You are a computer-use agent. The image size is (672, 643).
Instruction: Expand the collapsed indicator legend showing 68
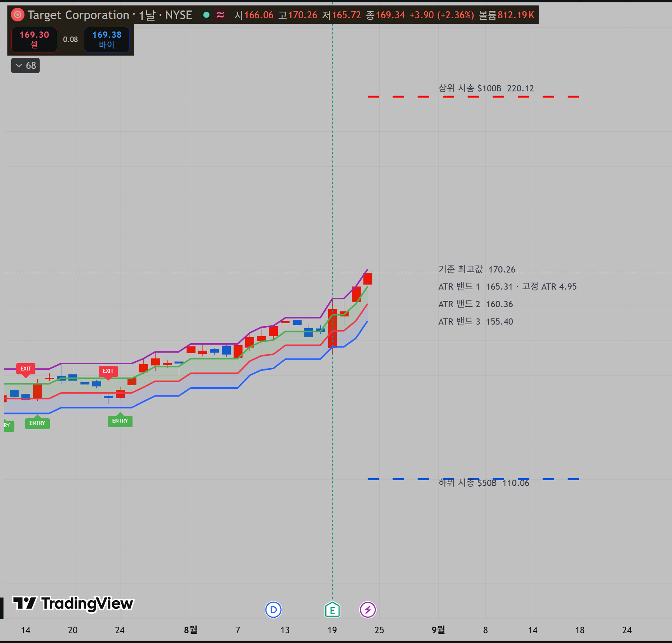pyautogui.click(x=26, y=66)
